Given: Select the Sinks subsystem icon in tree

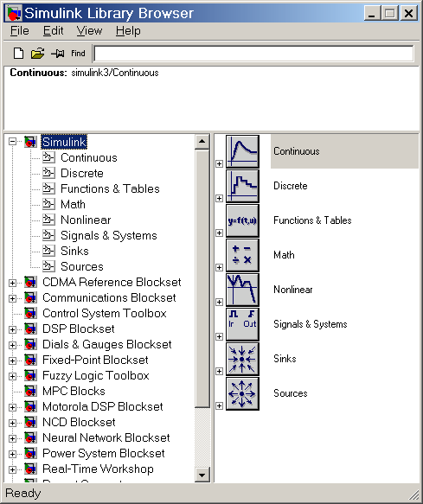Looking at the screenshot, I should click(48, 251).
